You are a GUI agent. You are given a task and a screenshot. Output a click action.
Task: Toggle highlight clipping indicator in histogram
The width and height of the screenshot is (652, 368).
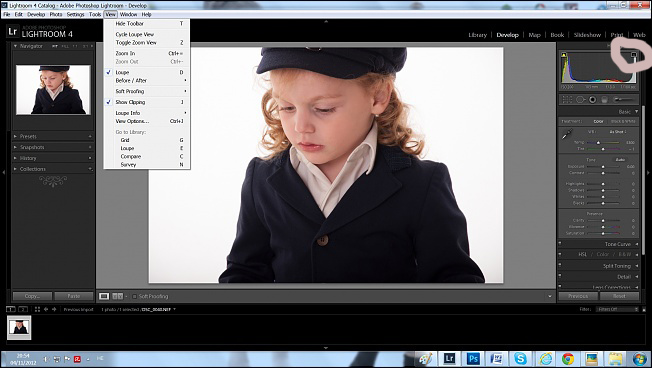pos(633,55)
